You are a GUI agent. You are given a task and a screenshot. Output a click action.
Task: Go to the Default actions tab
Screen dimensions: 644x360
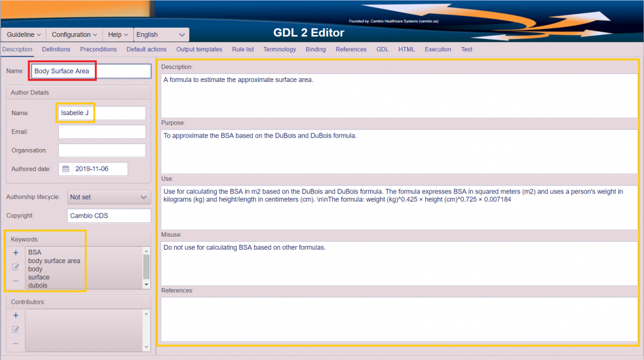(x=146, y=49)
